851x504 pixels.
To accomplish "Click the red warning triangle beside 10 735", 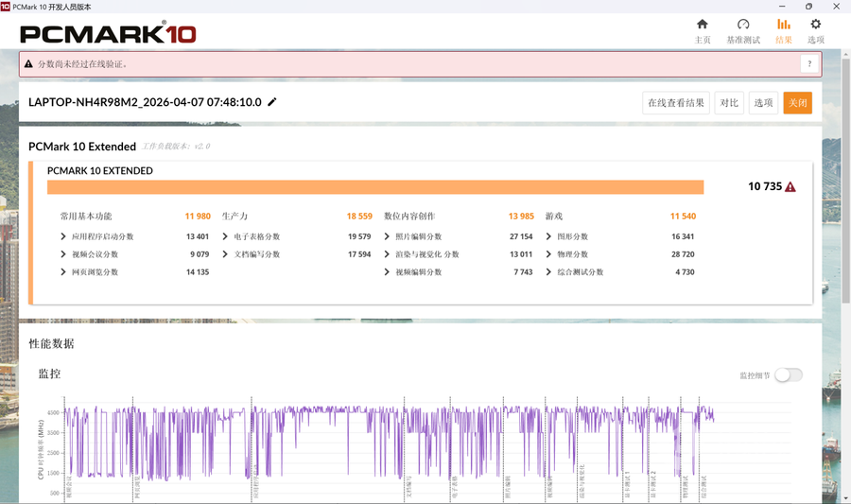I will tap(790, 187).
